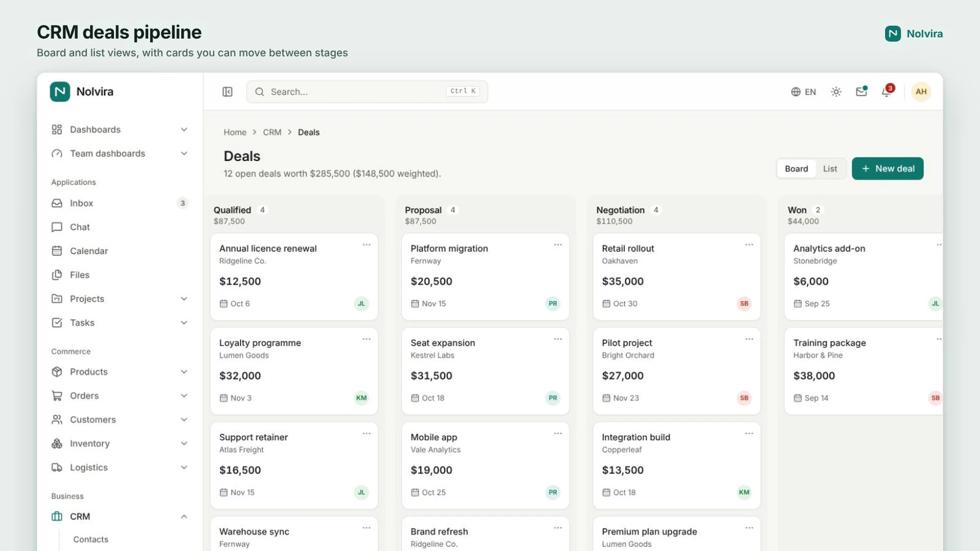Collapse the sidebar with the panel icon
980x551 pixels.
227,92
